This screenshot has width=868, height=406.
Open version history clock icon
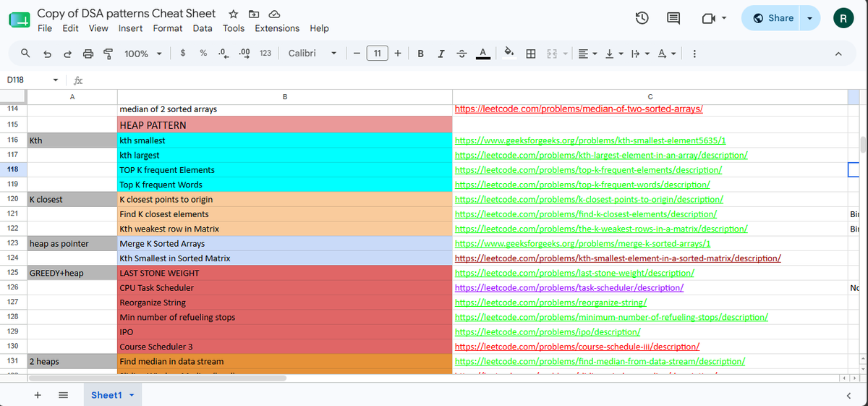pos(642,19)
